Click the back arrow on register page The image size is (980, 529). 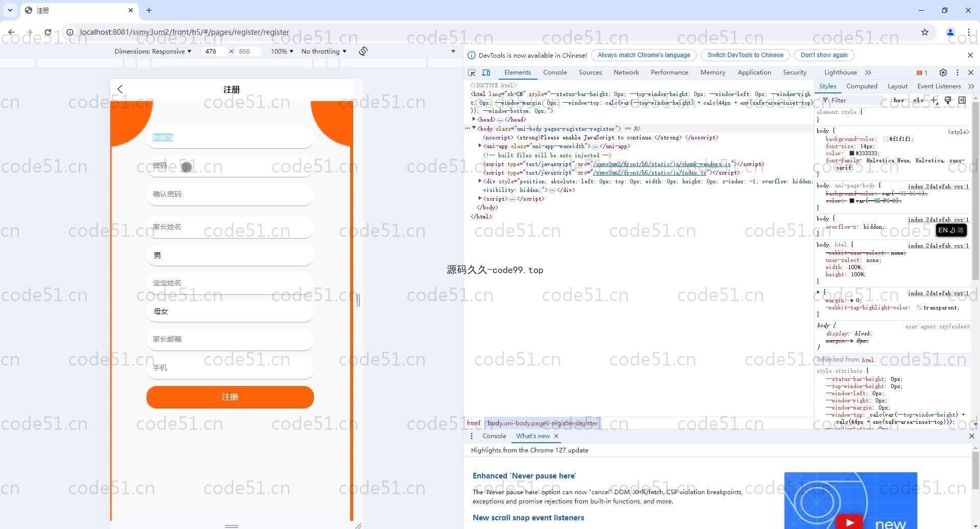tap(120, 89)
